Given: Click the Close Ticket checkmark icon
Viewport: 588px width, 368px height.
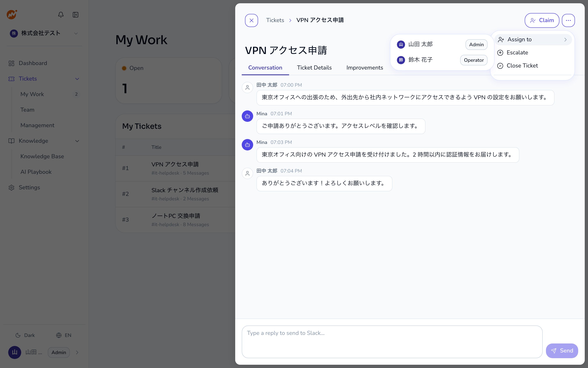Looking at the screenshot, I should click(500, 66).
